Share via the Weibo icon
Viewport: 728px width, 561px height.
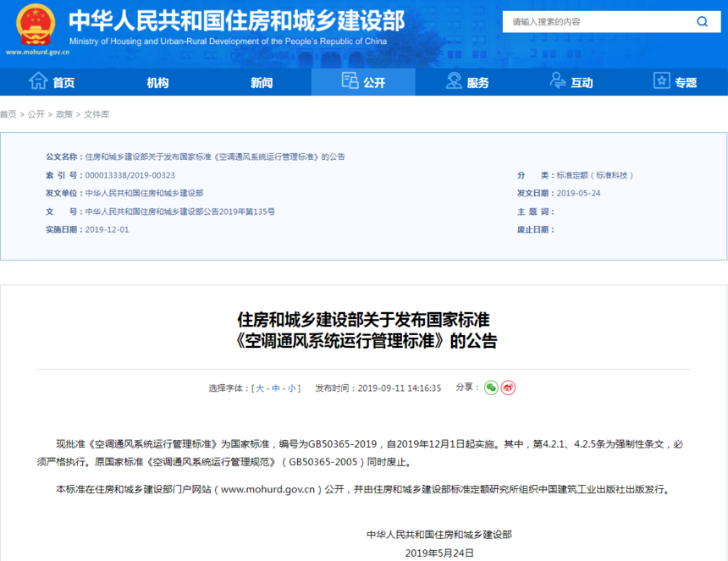pyautogui.click(x=508, y=388)
